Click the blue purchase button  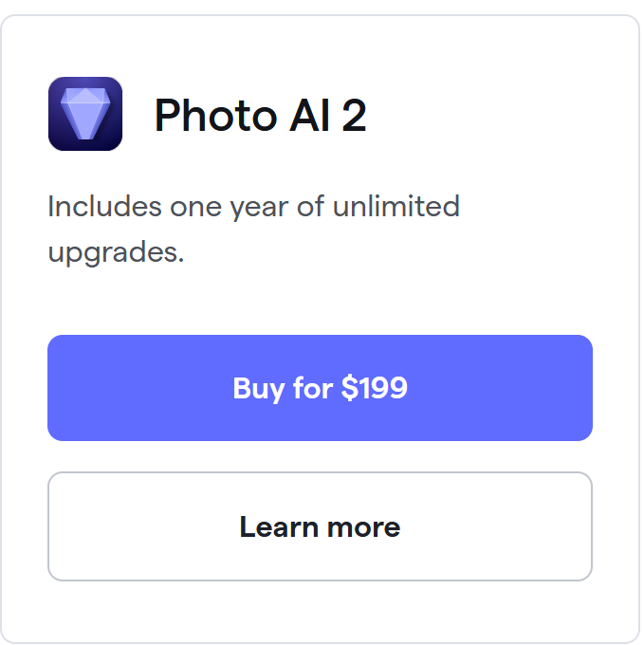(320, 388)
